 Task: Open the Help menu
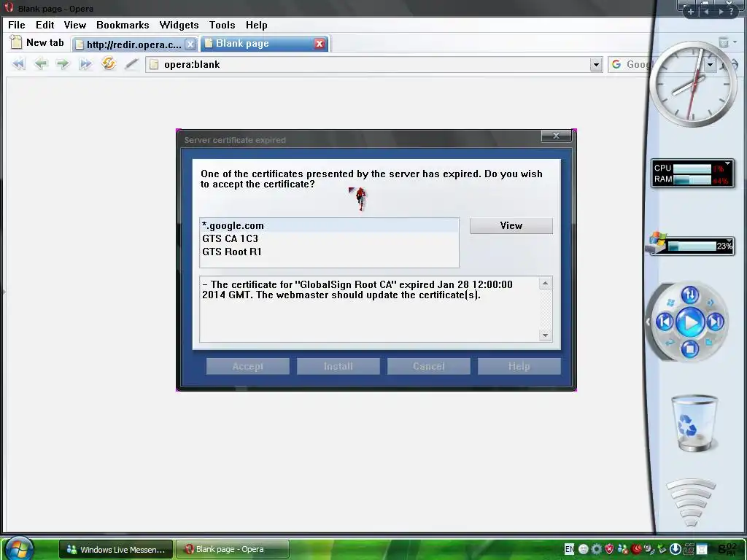tap(256, 25)
